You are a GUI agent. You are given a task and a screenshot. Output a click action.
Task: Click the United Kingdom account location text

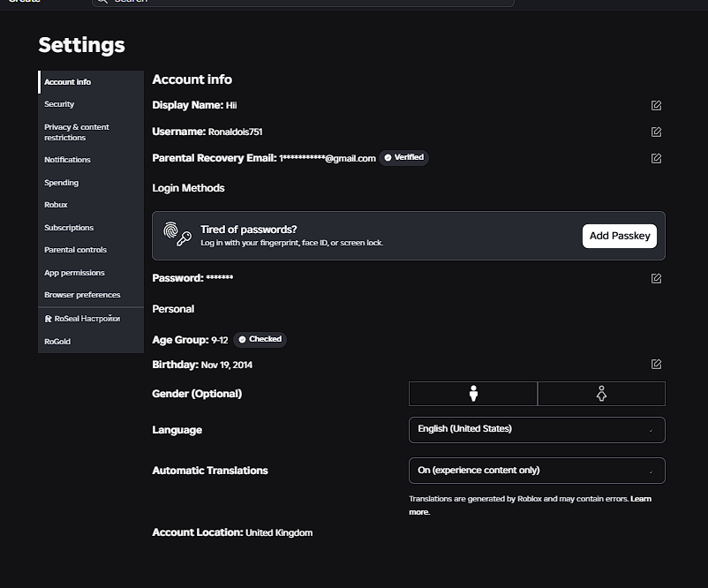tap(279, 533)
